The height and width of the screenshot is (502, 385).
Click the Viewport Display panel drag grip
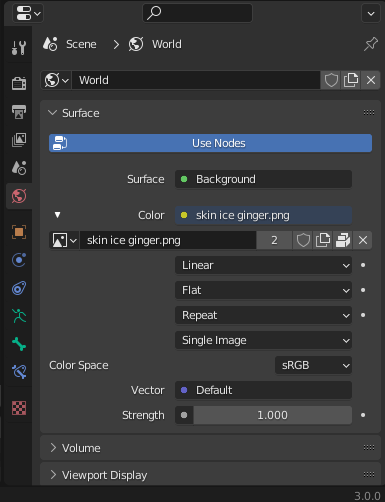click(369, 474)
